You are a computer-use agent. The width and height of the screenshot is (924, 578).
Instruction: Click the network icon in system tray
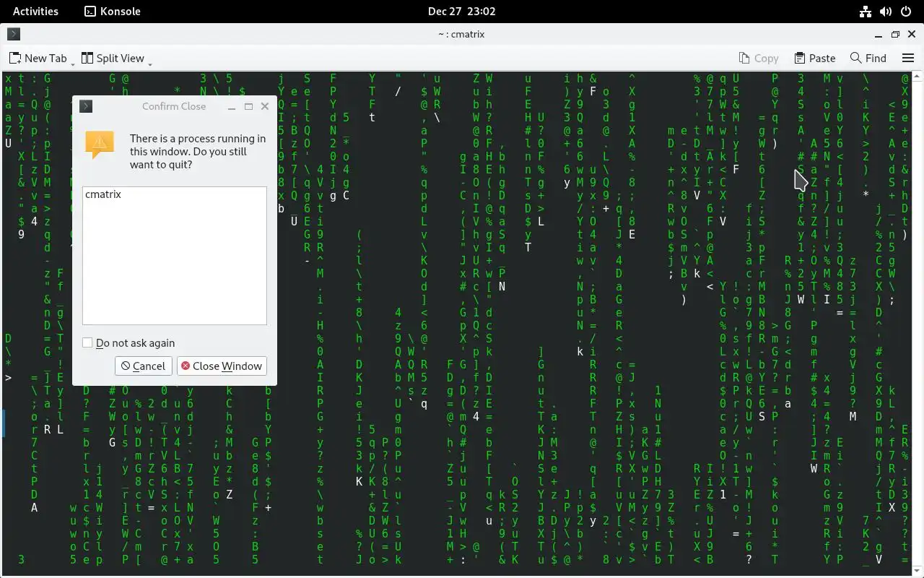click(865, 11)
